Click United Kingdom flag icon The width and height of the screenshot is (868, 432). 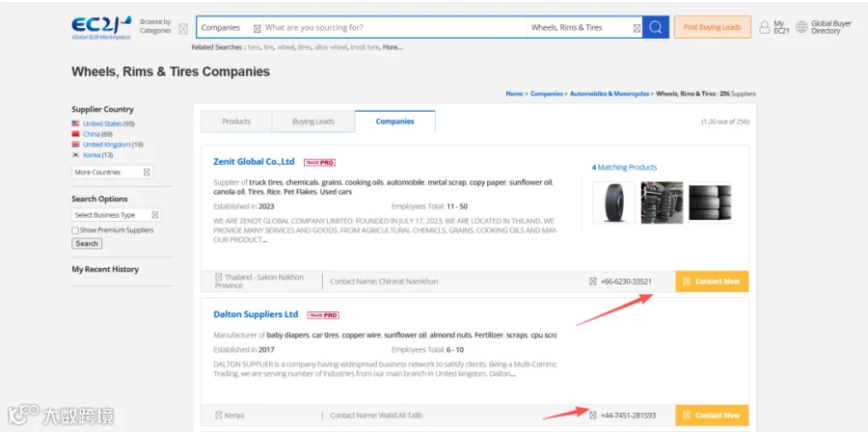click(75, 145)
